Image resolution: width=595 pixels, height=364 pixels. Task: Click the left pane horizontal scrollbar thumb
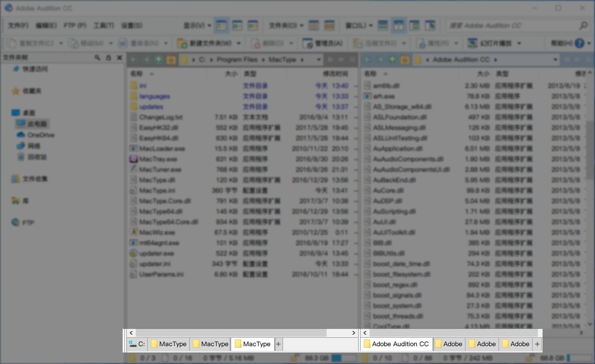231,333
